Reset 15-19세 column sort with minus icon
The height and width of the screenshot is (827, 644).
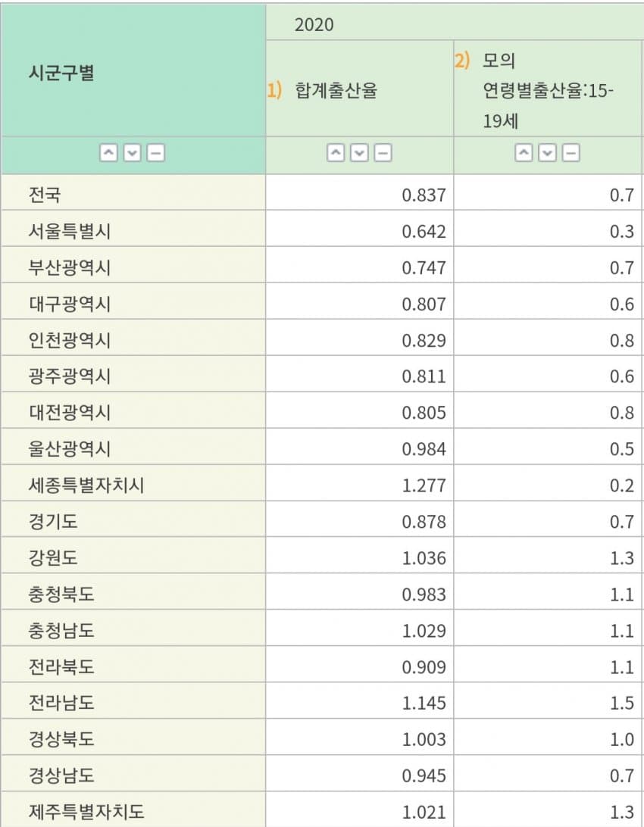click(x=571, y=154)
